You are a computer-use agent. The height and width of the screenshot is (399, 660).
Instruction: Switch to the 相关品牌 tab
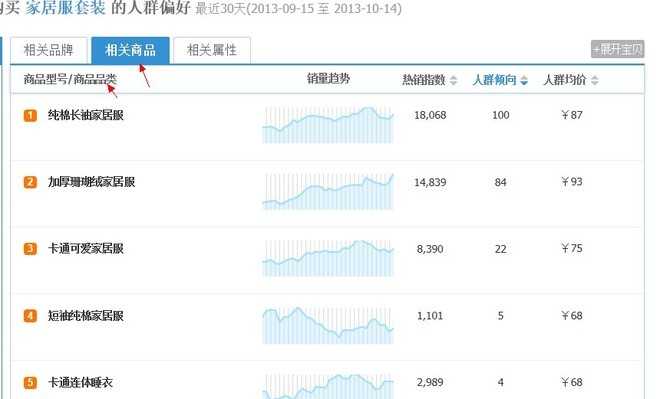tap(49, 50)
